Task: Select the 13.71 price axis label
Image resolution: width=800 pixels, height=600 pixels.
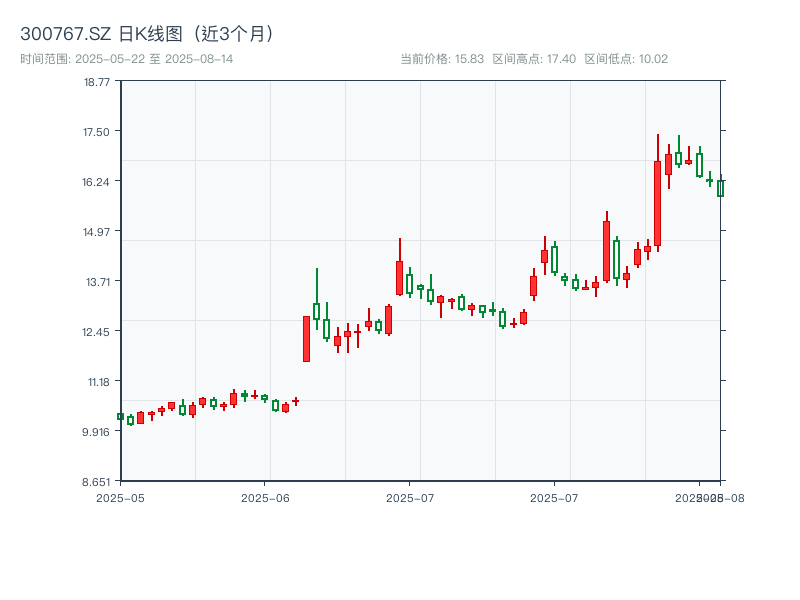Action: coord(98,282)
